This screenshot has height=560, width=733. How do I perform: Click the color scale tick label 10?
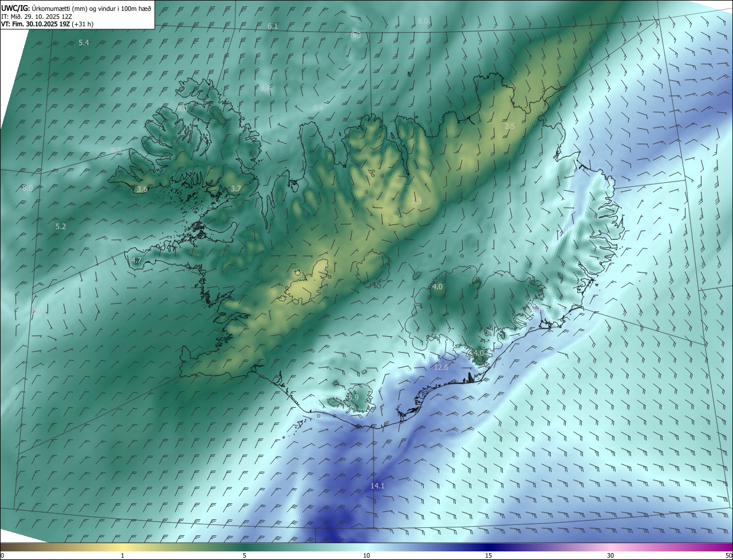click(366, 555)
